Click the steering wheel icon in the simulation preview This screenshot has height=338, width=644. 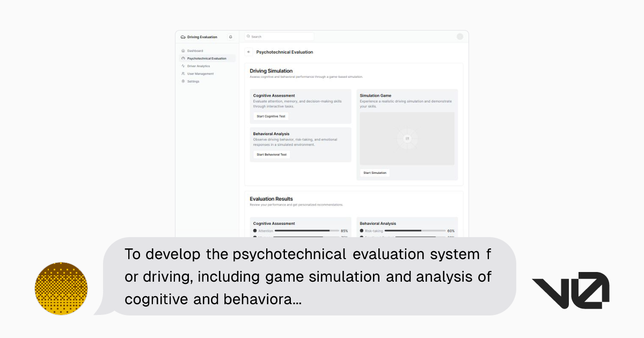click(407, 138)
